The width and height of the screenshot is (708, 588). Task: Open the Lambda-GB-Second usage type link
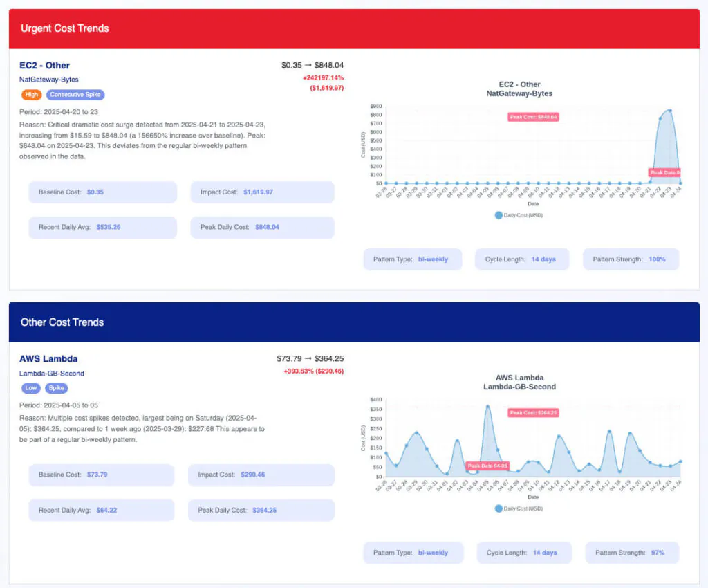[x=51, y=374]
